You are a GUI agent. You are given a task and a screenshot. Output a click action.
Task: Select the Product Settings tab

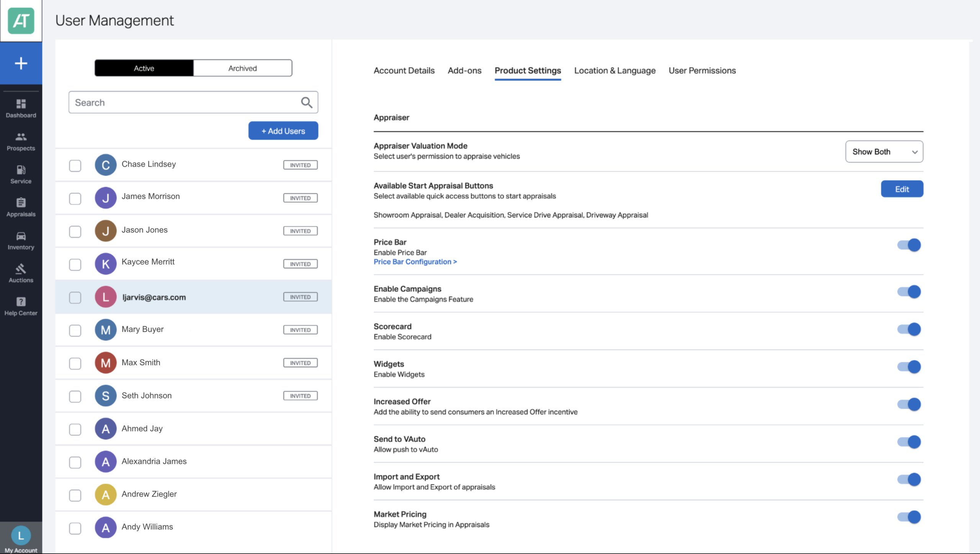tap(528, 70)
